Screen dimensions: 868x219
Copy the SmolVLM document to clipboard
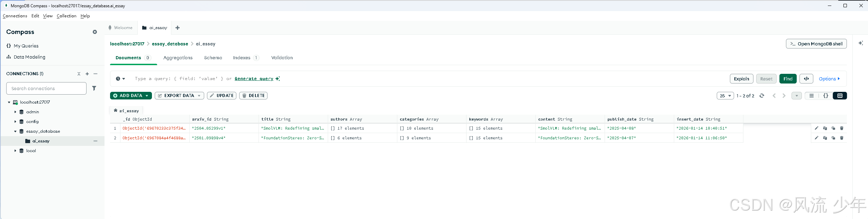tap(825, 128)
